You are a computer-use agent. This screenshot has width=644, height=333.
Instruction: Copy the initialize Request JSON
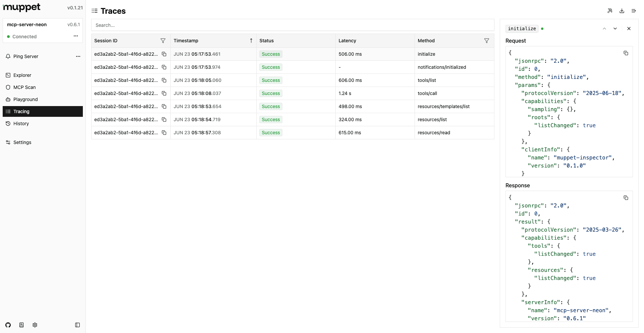click(x=626, y=53)
